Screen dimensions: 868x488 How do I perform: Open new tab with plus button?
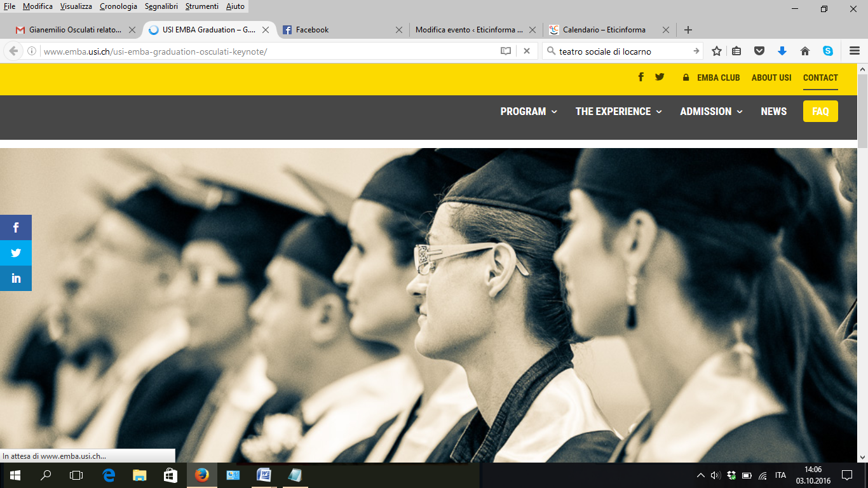pos(688,30)
